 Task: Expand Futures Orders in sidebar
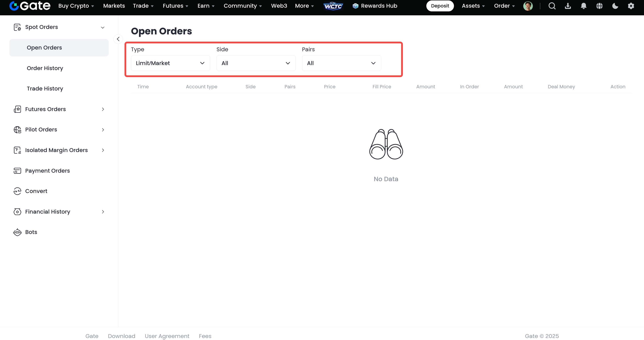[x=59, y=109]
